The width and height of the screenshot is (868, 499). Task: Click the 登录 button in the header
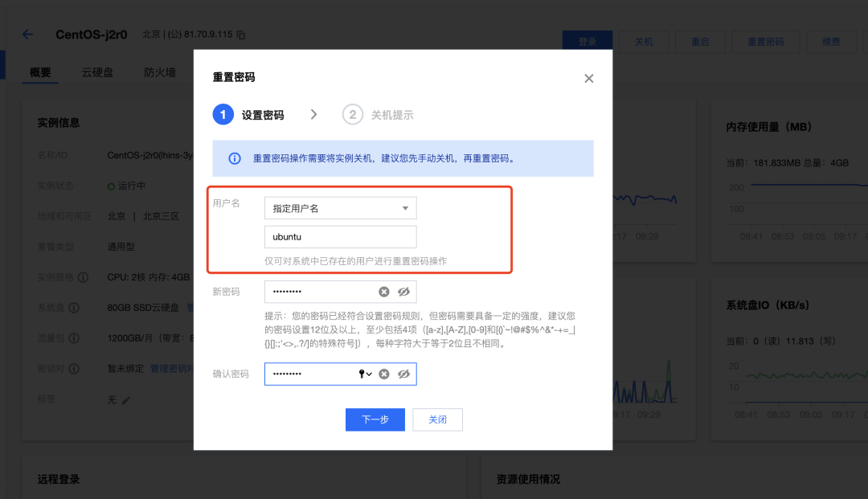pyautogui.click(x=588, y=42)
